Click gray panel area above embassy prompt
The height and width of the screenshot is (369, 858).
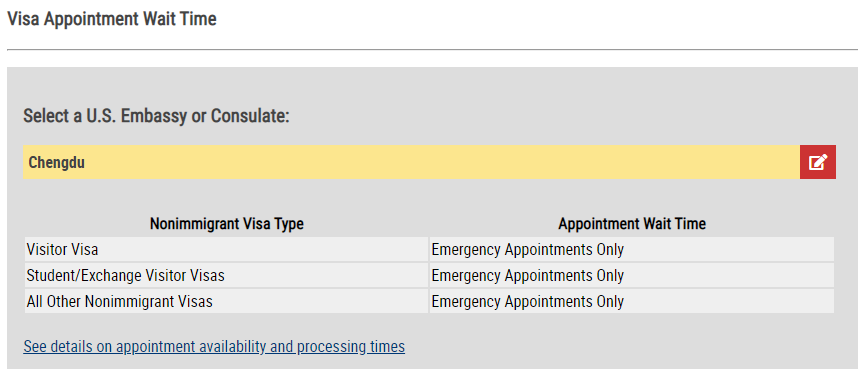click(432, 85)
